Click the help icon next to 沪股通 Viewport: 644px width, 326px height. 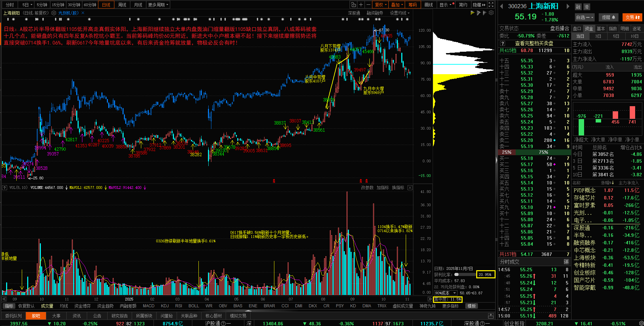click(223, 323)
